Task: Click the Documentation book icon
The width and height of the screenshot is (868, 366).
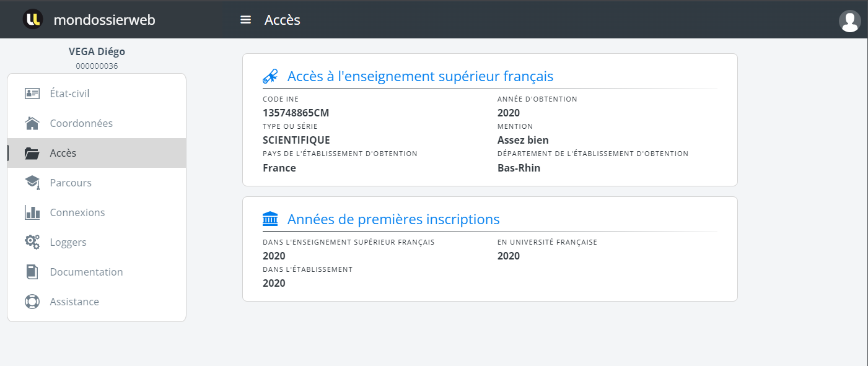Action: (32, 272)
